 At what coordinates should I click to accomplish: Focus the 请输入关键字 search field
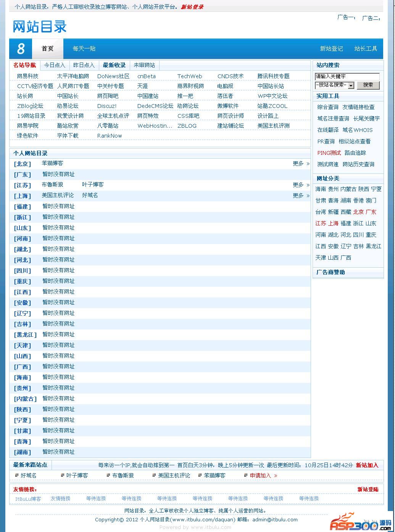pos(347,77)
